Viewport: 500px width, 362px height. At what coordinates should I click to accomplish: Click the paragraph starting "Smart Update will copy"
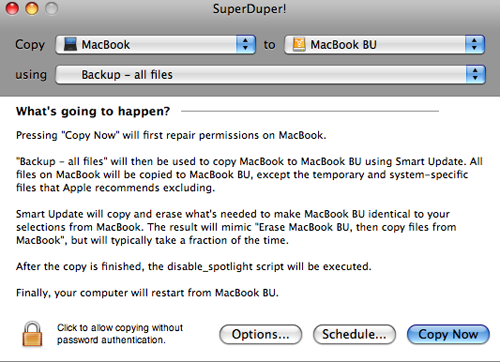[x=236, y=227]
